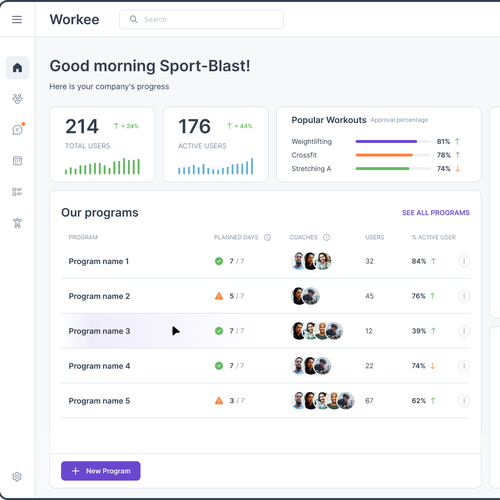500x500 pixels.
Task: Open the hamburger menu icon
Action: [x=17, y=19]
